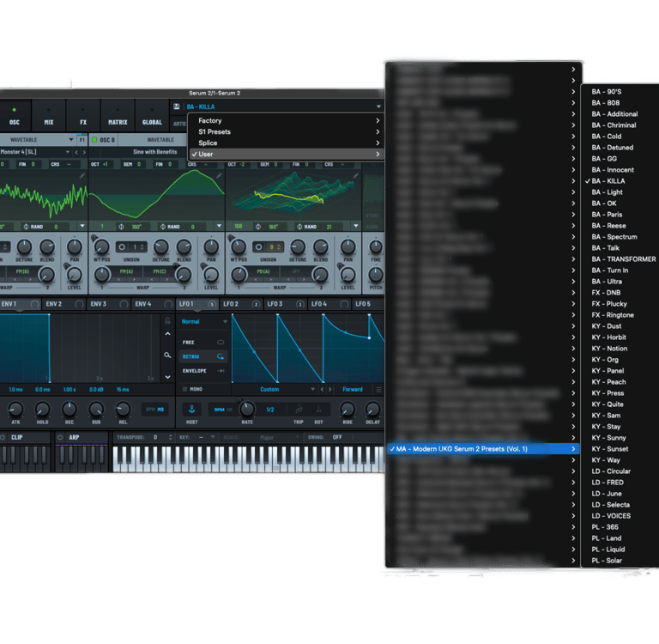
Task: Expand third oscillator options triangle below wavetable
Action: click(x=356, y=227)
